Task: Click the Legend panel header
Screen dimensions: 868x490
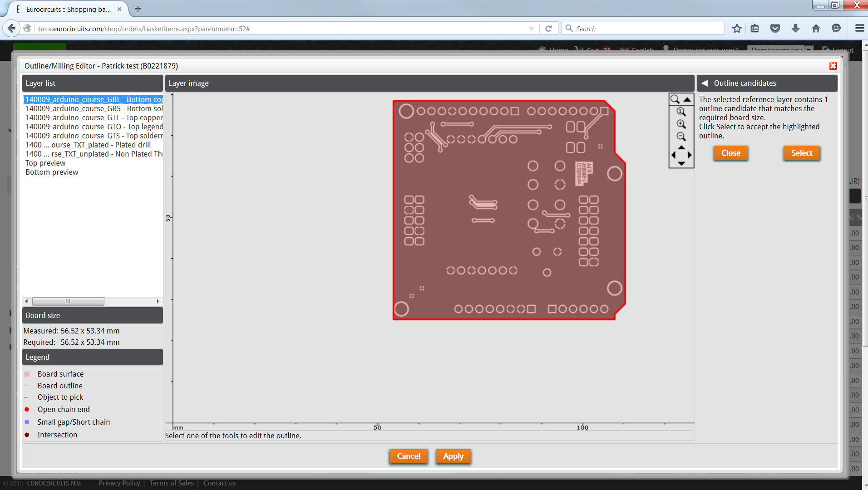Action: pos(93,357)
